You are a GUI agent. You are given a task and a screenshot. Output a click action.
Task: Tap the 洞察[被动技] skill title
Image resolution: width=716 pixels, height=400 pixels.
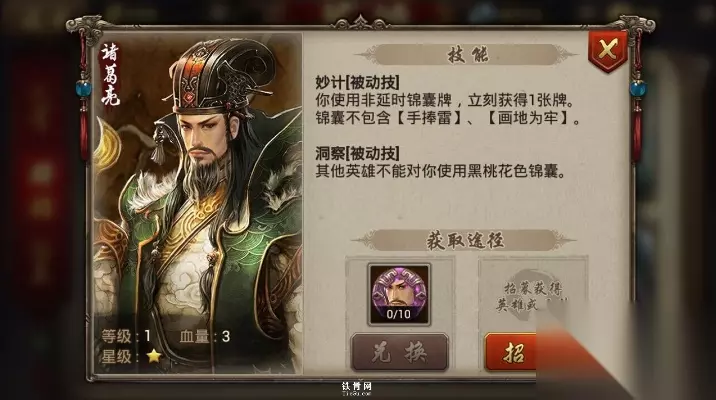coord(358,153)
